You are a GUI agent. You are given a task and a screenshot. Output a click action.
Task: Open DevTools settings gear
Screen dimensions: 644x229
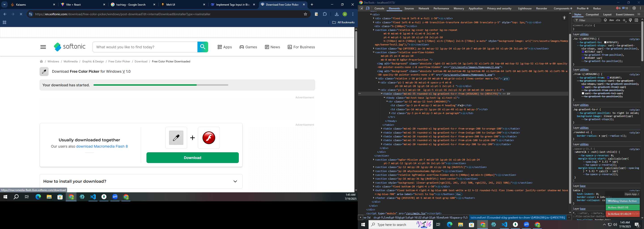(634, 8)
